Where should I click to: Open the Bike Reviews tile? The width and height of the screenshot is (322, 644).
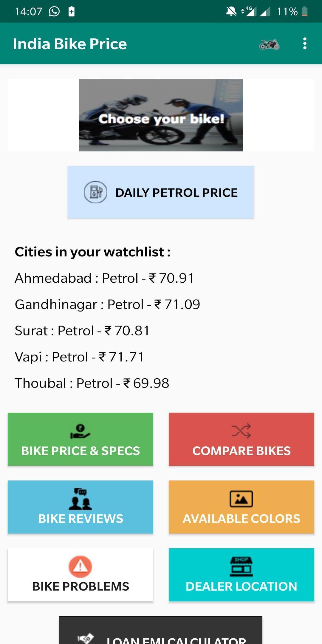point(80,507)
